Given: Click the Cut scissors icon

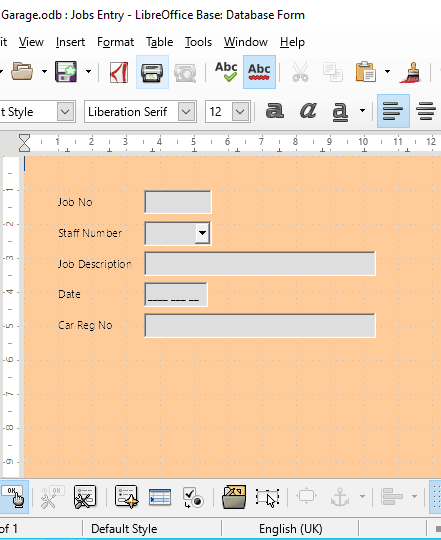Looking at the screenshot, I should coord(300,72).
